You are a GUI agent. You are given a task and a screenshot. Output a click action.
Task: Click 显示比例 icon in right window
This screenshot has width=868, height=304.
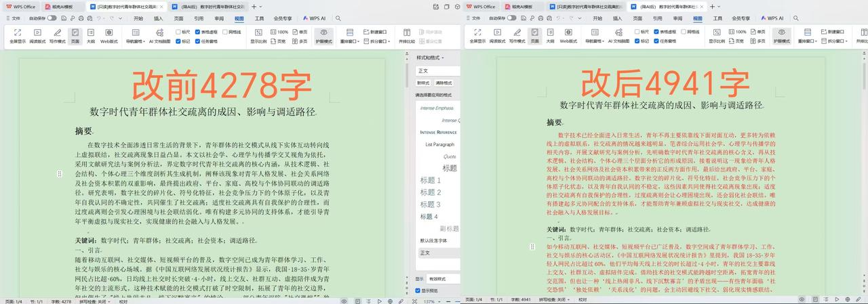716,36
